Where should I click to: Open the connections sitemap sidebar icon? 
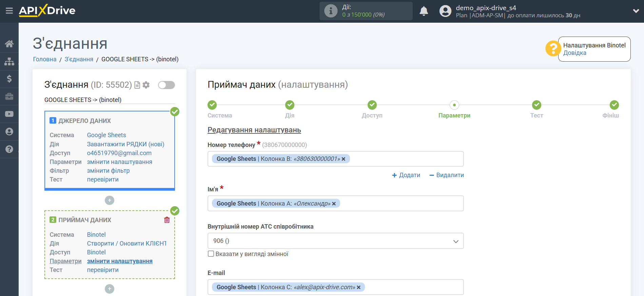[9, 61]
